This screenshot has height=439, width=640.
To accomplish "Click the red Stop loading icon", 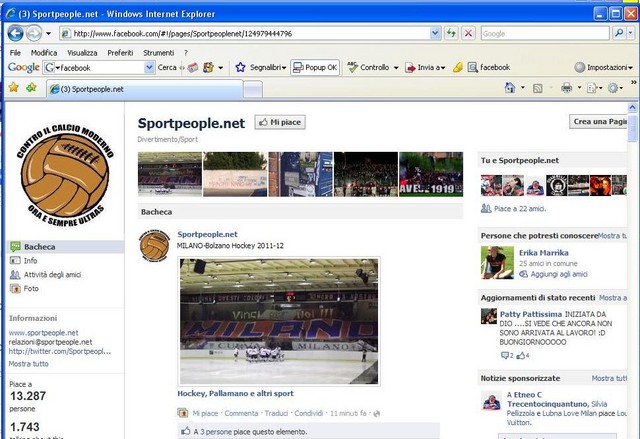I will pos(469,33).
